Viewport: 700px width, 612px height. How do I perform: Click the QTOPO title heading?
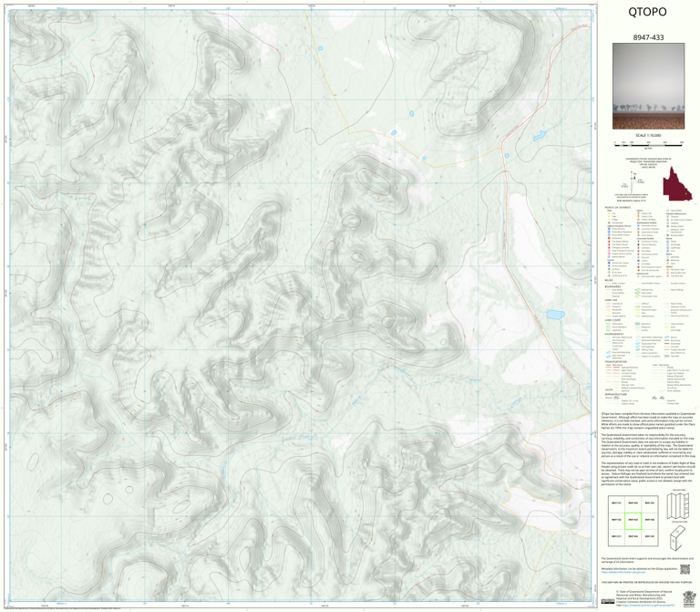point(647,12)
